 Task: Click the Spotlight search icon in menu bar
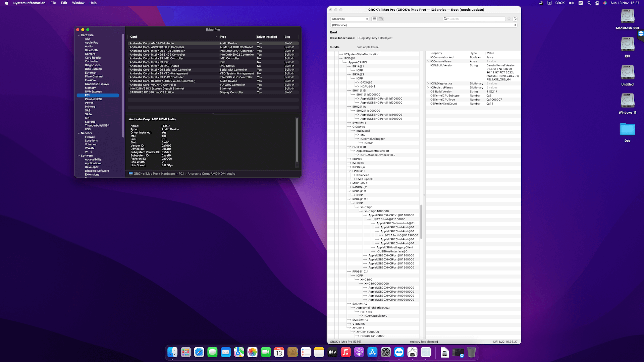point(589,3)
